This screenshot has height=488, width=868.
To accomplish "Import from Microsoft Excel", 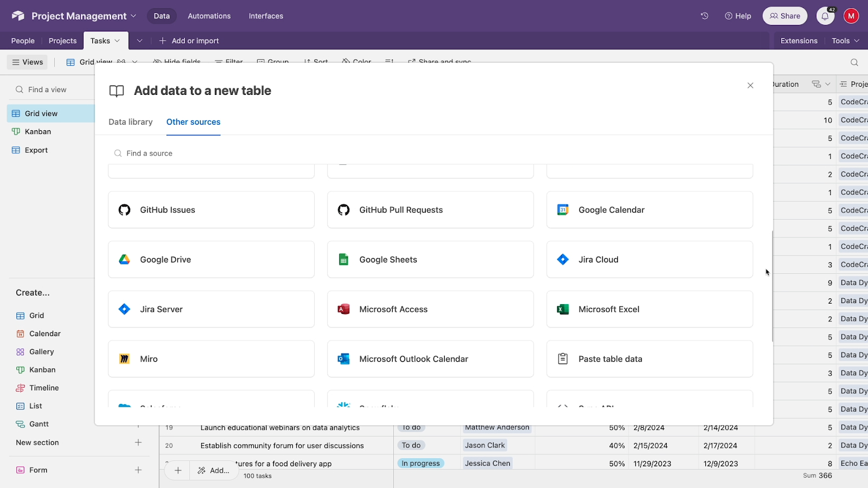I will [x=649, y=309].
